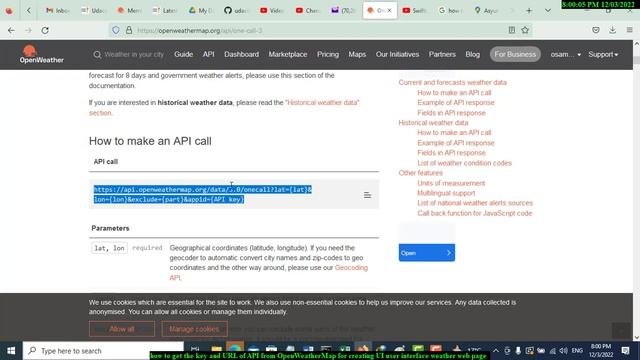Click the magnifier search icon in navbar
Viewport: 640px width, 360px height.
[x=97, y=54]
